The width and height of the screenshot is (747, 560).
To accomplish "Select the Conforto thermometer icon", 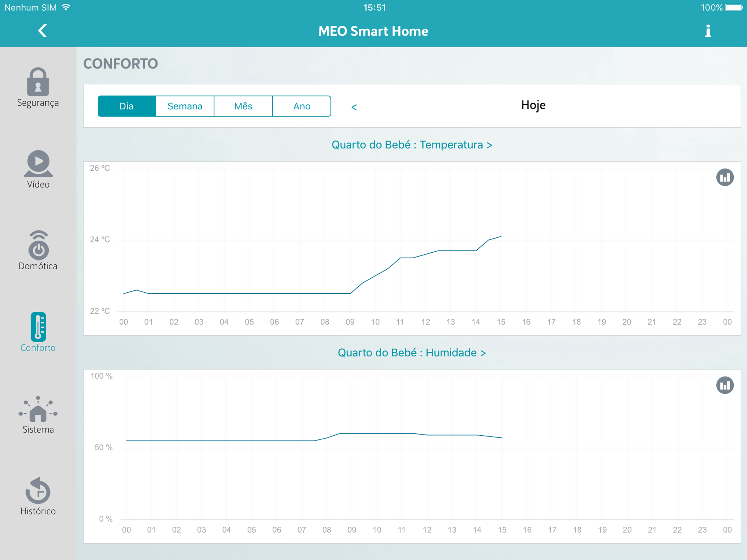I will (38, 327).
